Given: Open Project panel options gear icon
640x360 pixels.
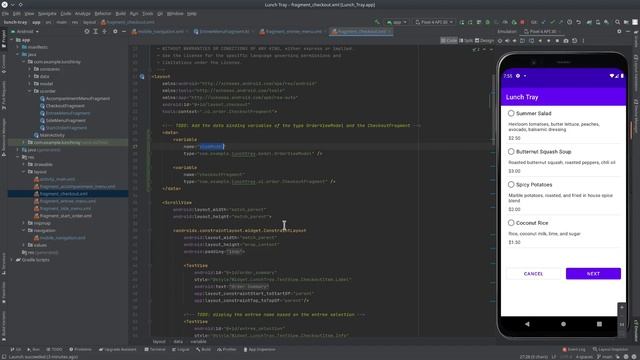Looking at the screenshot, I should [115, 31].
